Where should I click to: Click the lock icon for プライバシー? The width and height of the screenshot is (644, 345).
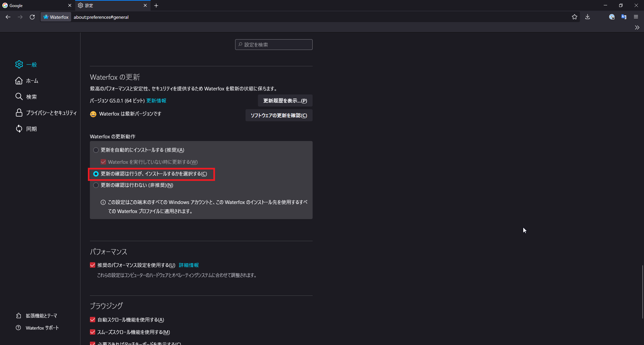pos(19,113)
